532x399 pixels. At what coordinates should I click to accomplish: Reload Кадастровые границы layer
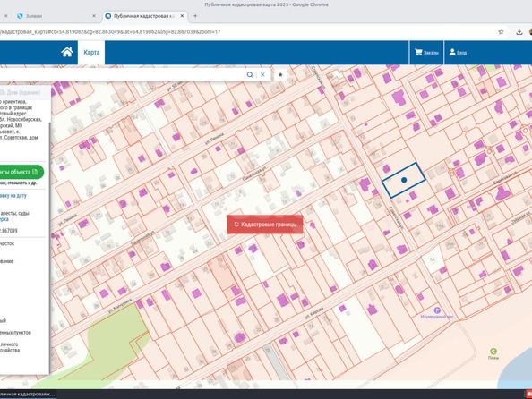[x=265, y=224]
